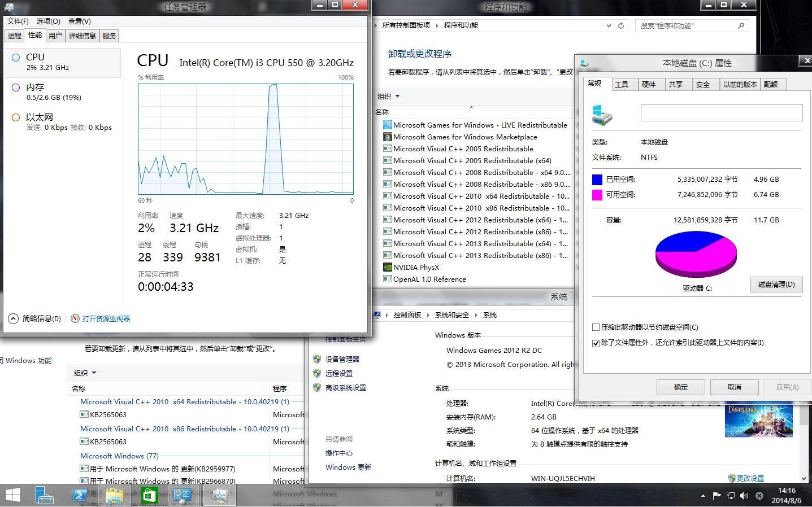Click the blue used space swatch
Viewport: 812px width, 507px height.
coord(597,180)
